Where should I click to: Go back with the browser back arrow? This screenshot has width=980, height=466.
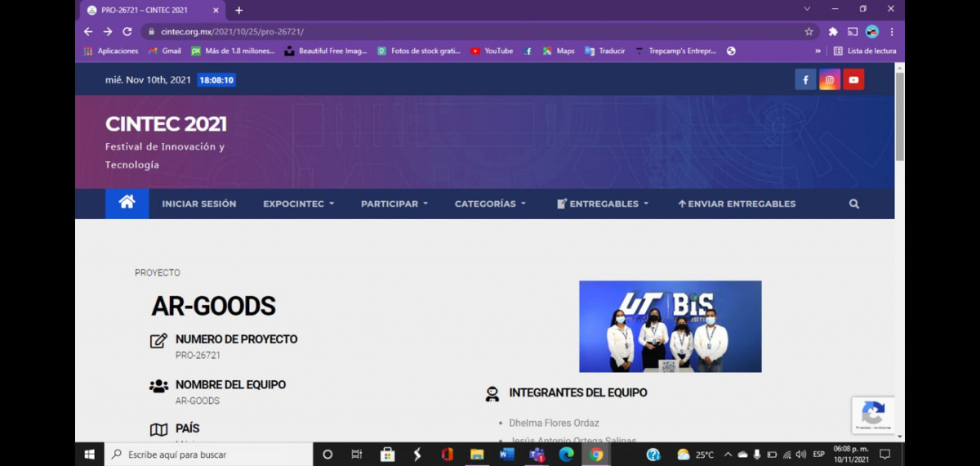click(x=88, y=32)
